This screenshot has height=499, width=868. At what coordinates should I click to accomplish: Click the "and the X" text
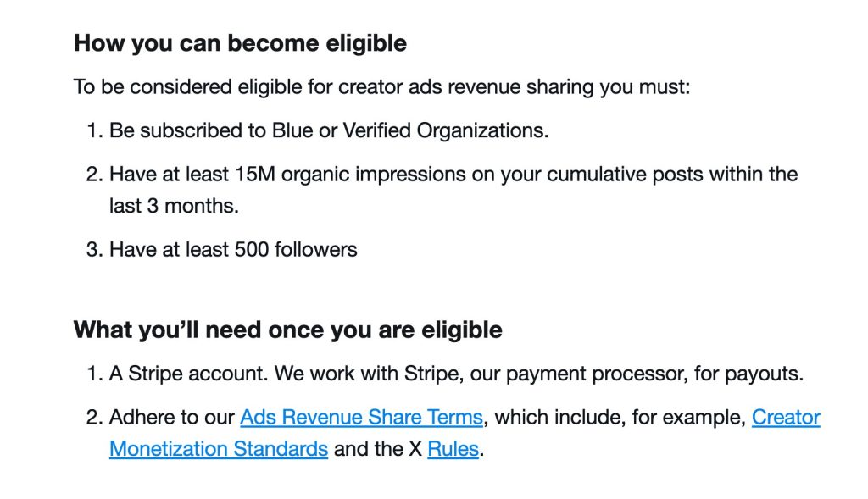tap(378, 449)
